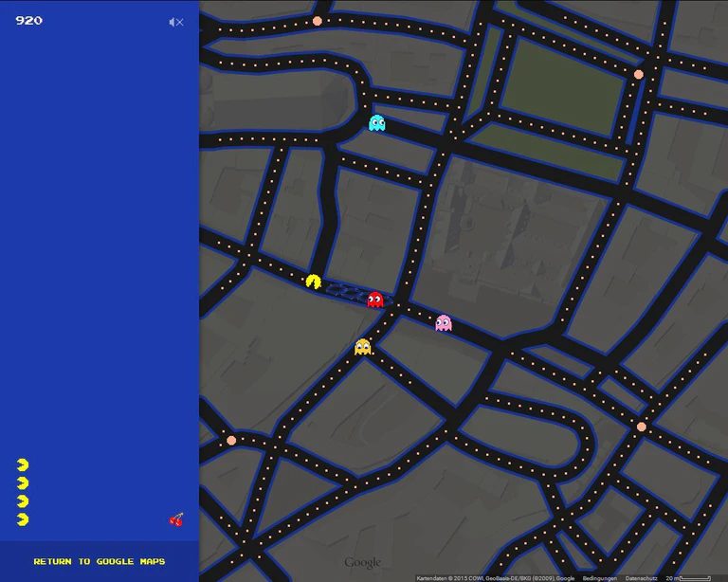The height and width of the screenshot is (582, 728).
Task: Click the power pellet on the topmost road
Action: tap(318, 21)
